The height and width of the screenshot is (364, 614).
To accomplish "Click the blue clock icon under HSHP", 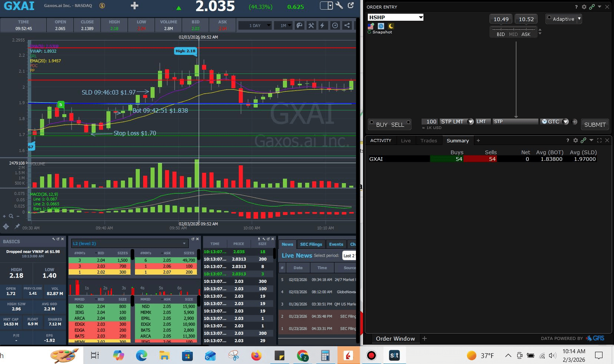I will 381,26.
